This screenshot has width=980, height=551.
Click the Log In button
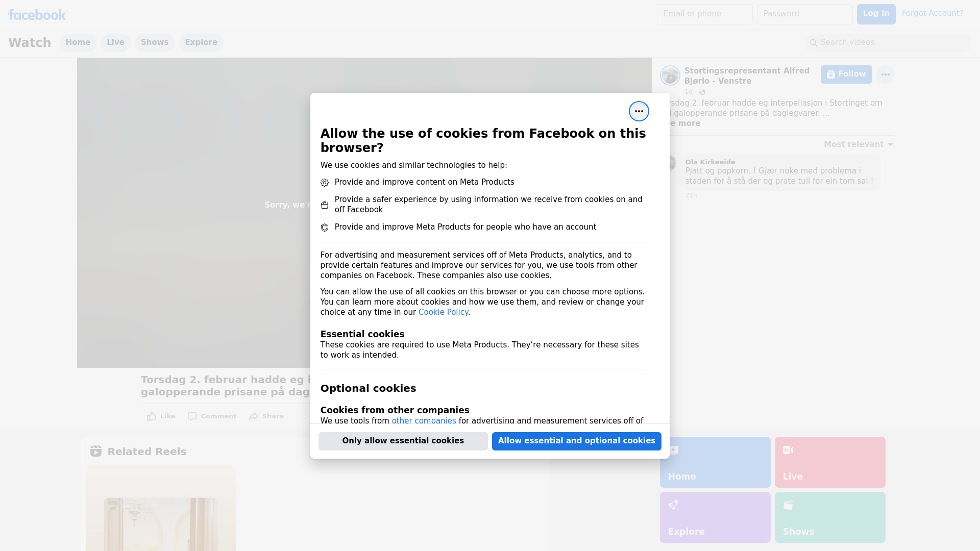point(876,14)
